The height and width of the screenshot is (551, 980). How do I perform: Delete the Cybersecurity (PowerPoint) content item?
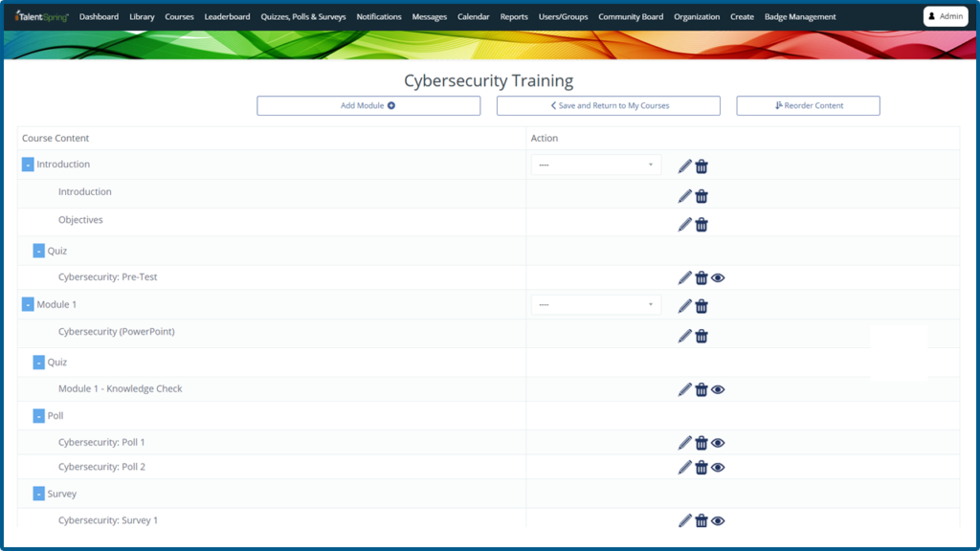click(x=702, y=336)
